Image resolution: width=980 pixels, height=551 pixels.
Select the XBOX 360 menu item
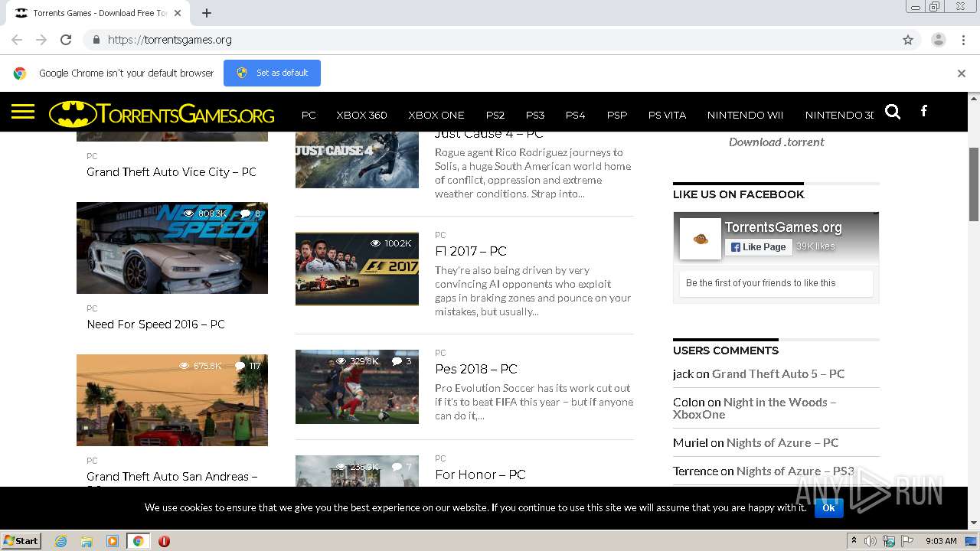coord(361,115)
